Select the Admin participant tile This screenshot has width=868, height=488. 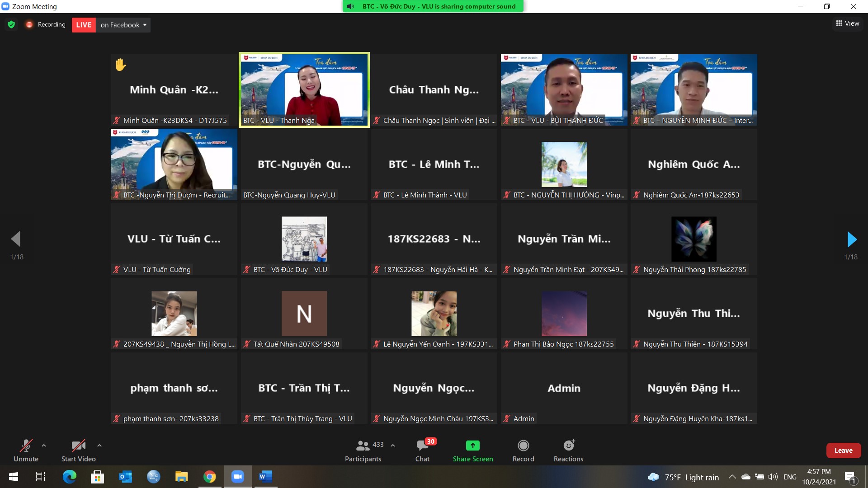click(564, 388)
